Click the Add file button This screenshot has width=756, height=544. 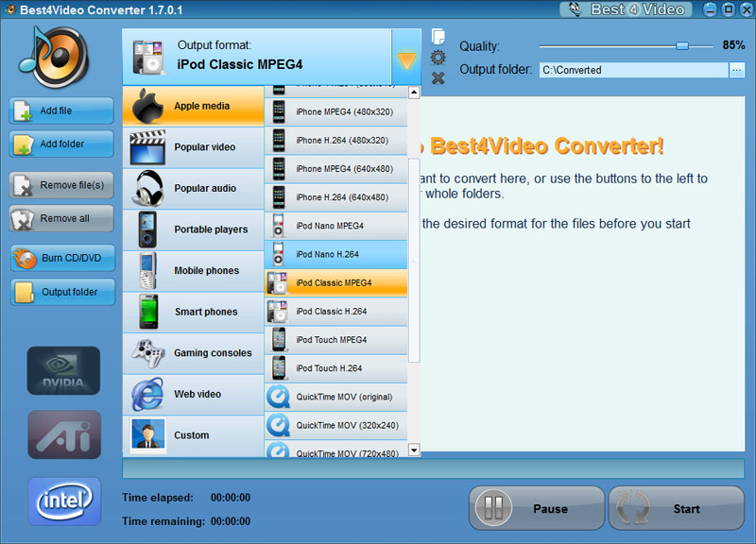pos(61,110)
